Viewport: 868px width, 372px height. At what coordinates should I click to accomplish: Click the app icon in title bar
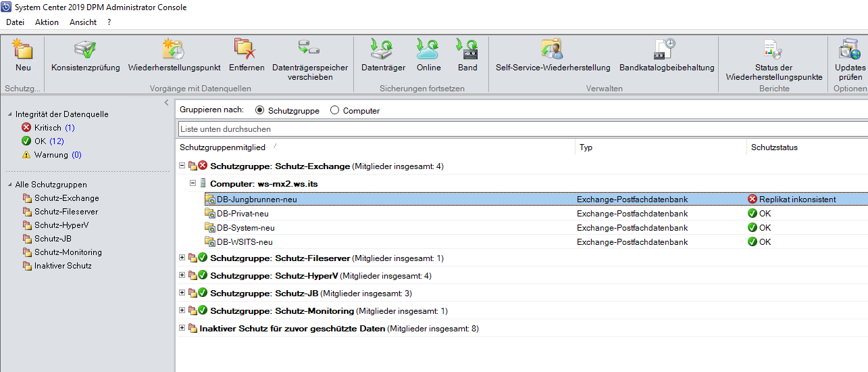[x=7, y=7]
